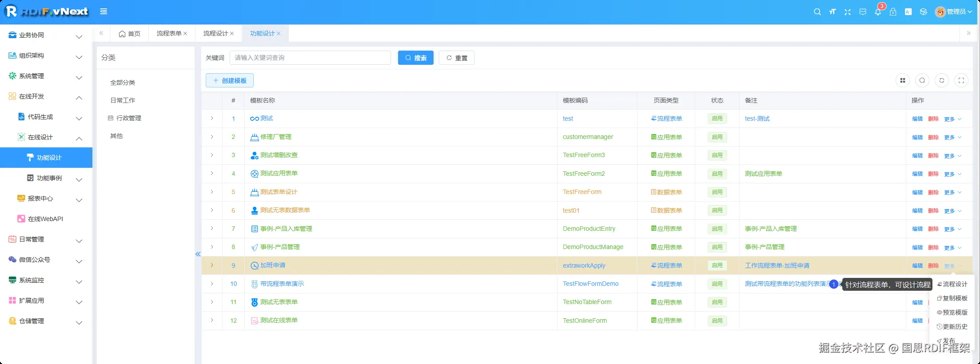Click the 创建模板 button
The image size is (980, 364).
pos(229,80)
